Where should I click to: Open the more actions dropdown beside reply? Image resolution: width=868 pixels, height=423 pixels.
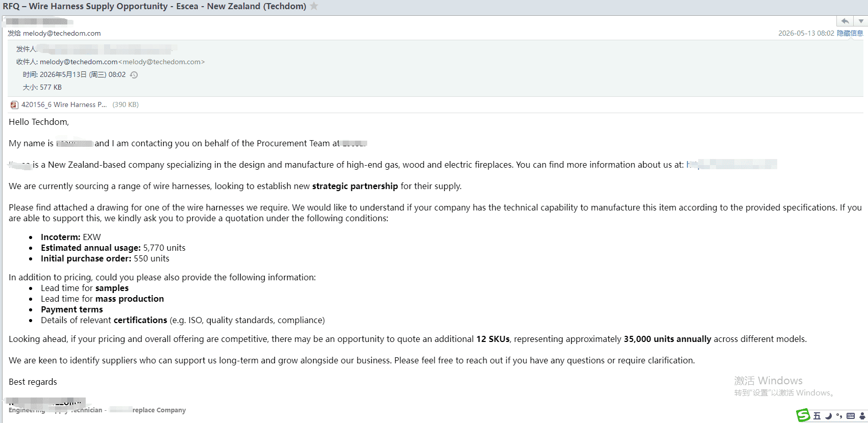pos(861,21)
